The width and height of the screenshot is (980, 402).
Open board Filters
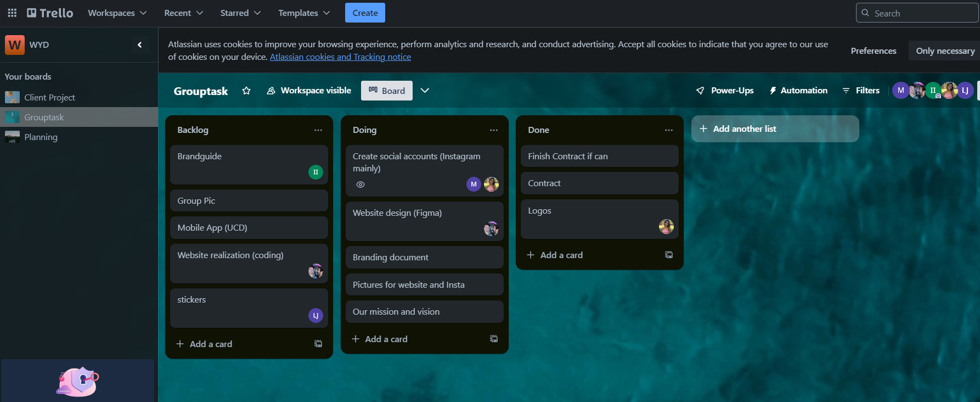[861, 91]
